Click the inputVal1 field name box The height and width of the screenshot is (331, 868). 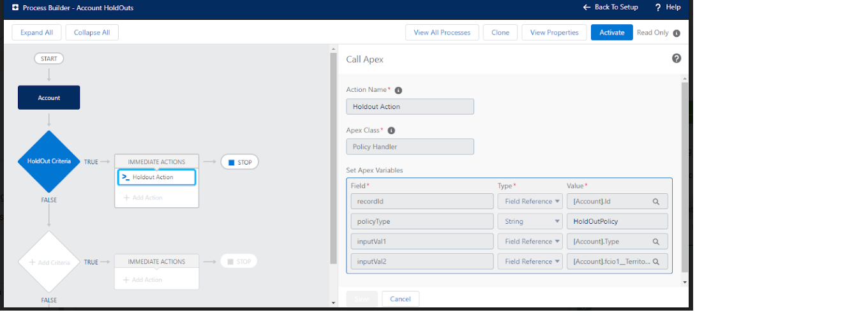422,242
